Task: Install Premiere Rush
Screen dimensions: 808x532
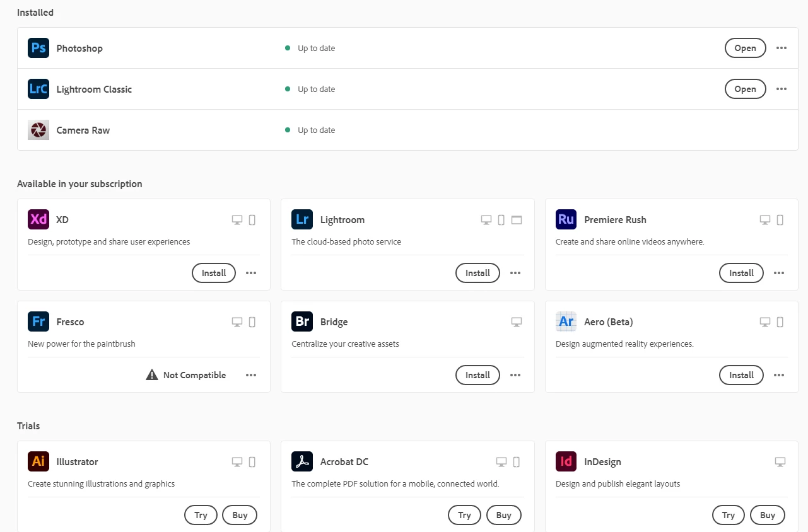Action: (741, 273)
